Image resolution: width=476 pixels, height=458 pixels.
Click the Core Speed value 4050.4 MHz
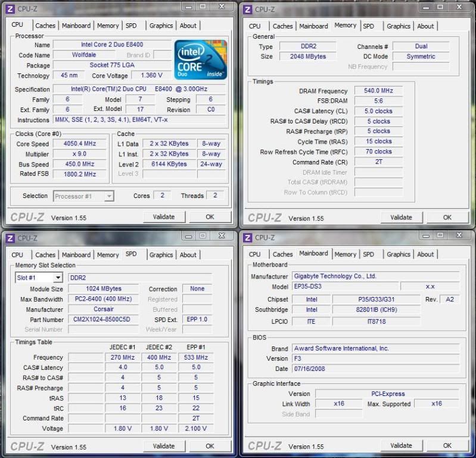80,144
